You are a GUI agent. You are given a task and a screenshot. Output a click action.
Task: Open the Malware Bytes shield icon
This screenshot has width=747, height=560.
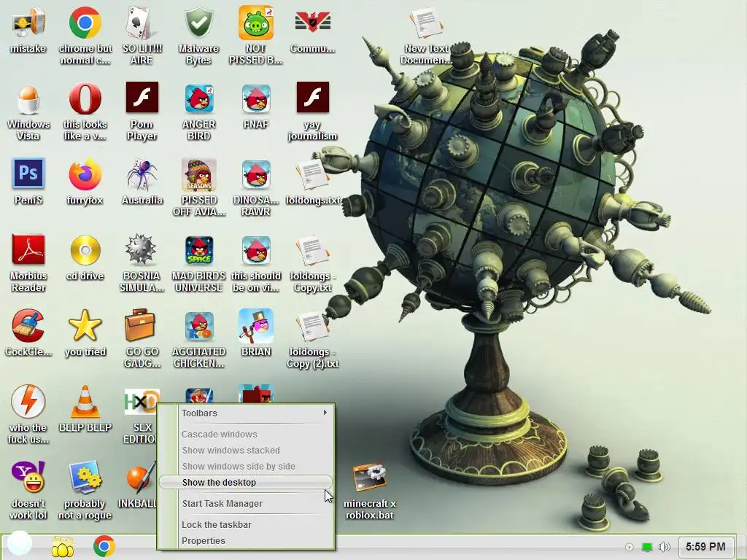click(198, 23)
